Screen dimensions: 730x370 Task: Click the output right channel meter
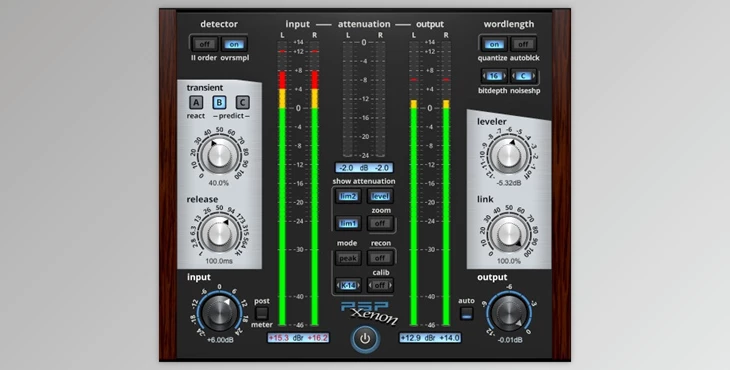[446, 183]
